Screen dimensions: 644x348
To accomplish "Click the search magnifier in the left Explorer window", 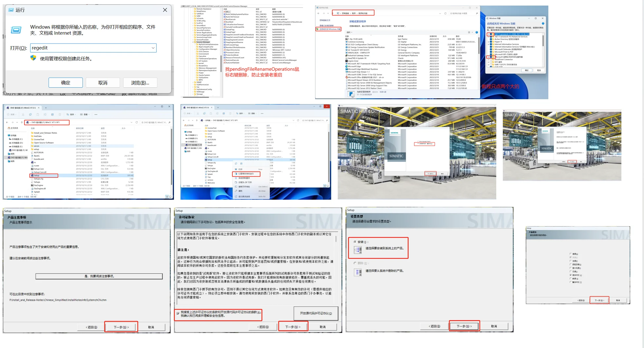I will pos(169,122).
